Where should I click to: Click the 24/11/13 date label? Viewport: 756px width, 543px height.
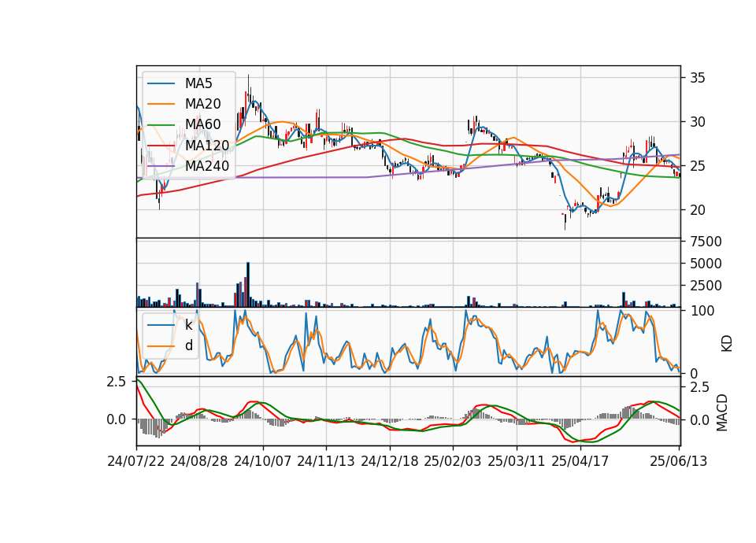326,461
